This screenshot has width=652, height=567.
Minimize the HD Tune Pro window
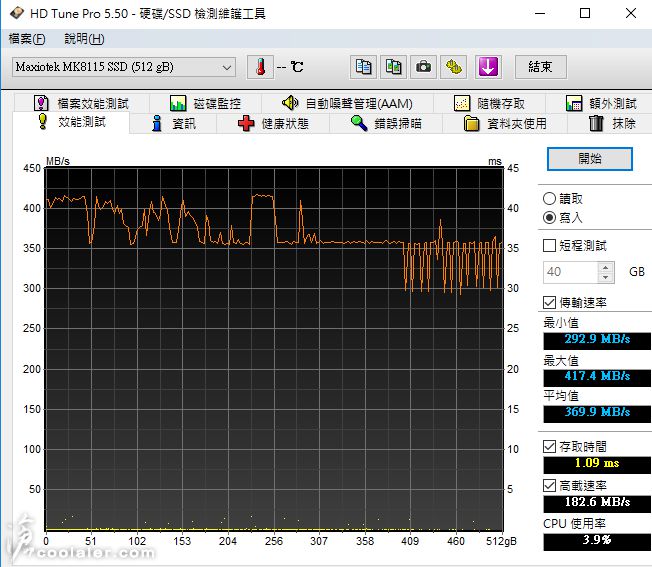pyautogui.click(x=540, y=13)
